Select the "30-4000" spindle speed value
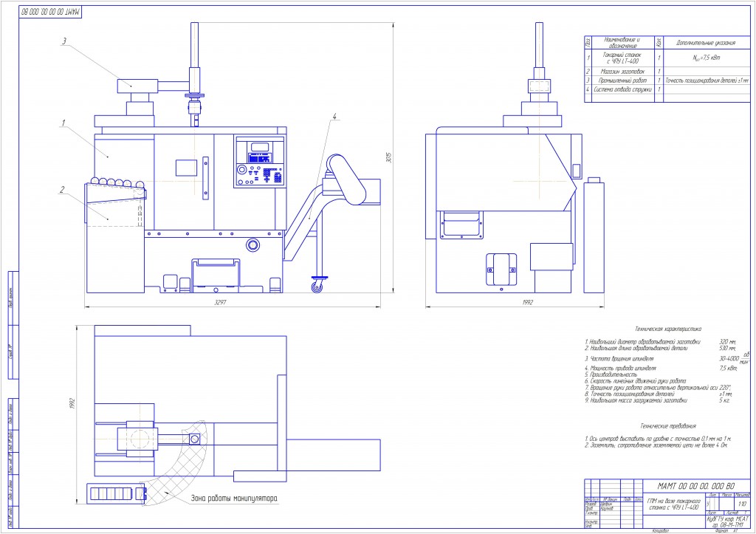Viewport: 756px width, 534px height. [729, 359]
